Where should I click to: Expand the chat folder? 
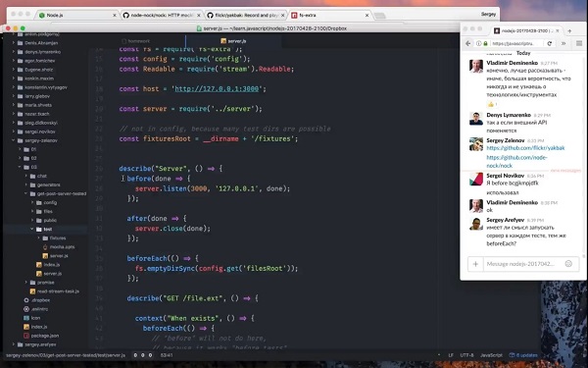(26, 176)
